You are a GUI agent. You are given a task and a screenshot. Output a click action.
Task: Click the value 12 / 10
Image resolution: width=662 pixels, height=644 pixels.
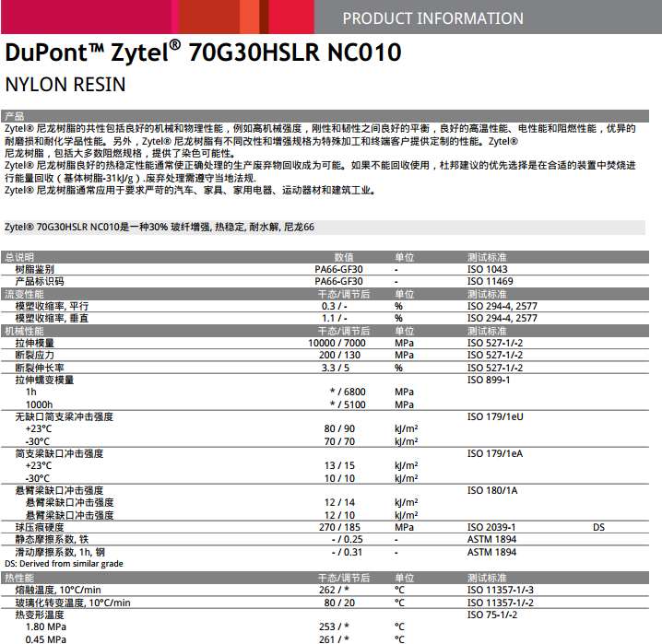[x=339, y=515]
